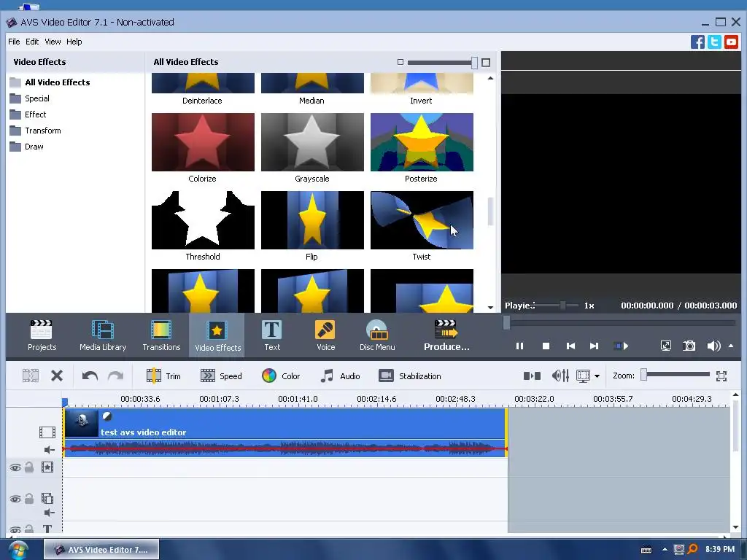
Task: Open the Disc Menu section
Action: click(x=377, y=335)
